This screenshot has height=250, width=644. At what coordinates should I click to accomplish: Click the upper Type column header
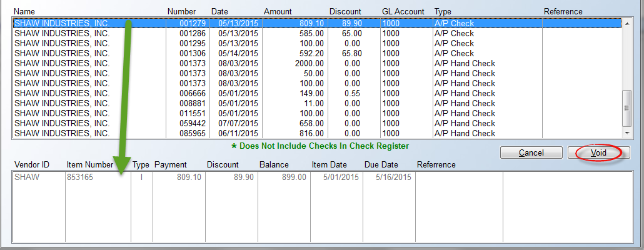click(x=443, y=11)
